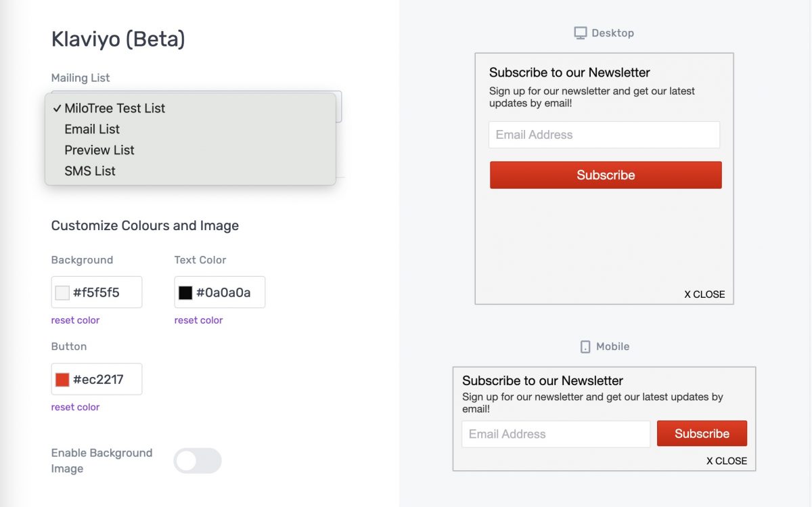Select SMS List in dropdown
The width and height of the screenshot is (812, 507).
(x=90, y=171)
